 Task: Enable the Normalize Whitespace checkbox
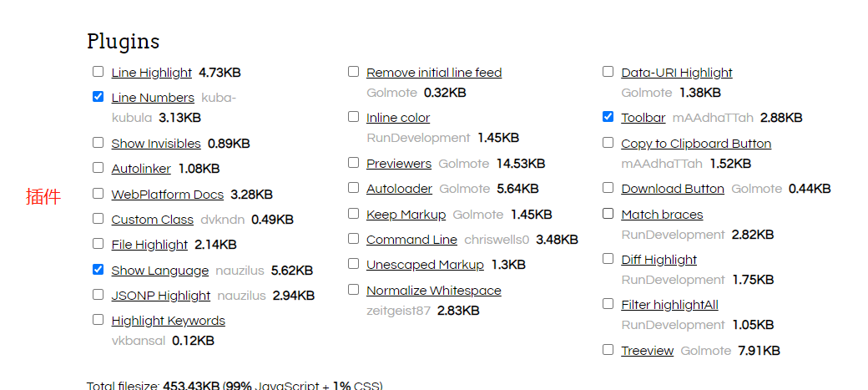(353, 289)
